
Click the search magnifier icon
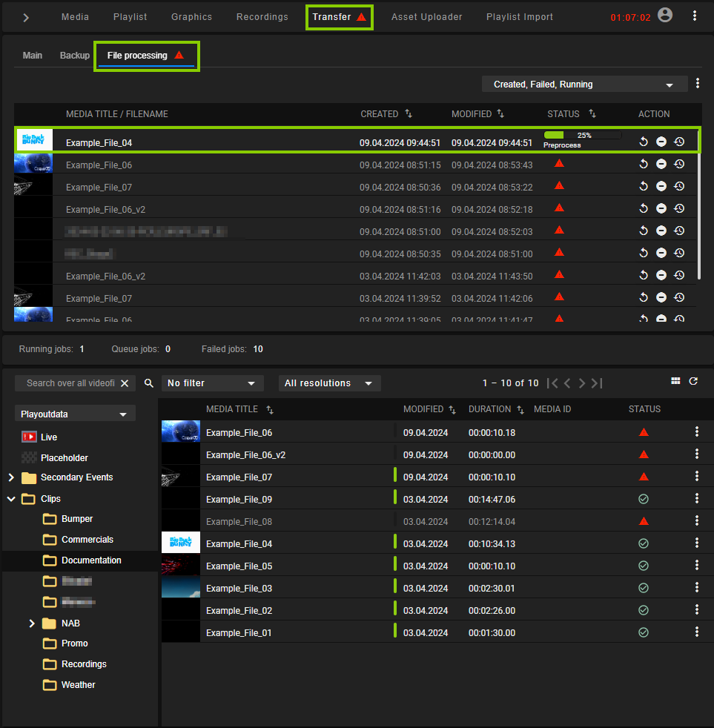[148, 383]
